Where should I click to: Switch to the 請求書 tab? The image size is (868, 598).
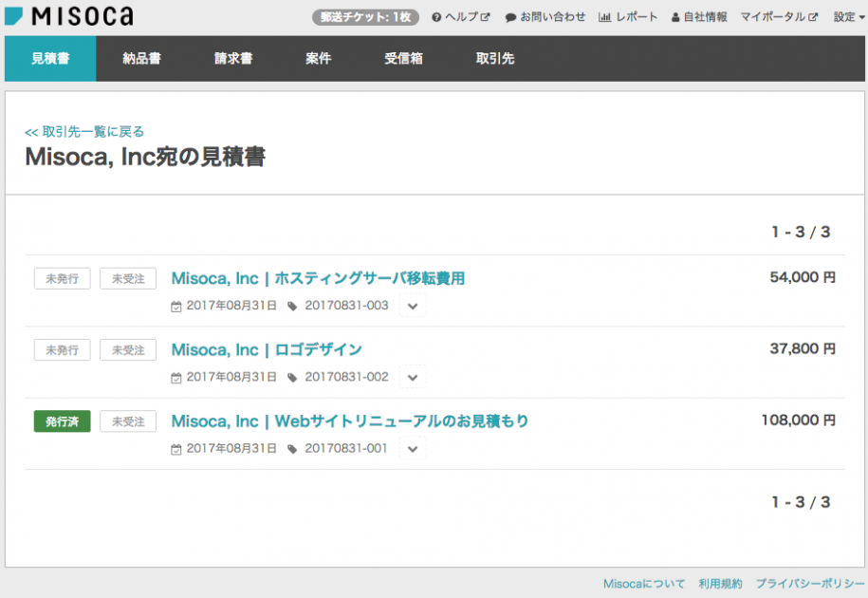tap(233, 59)
